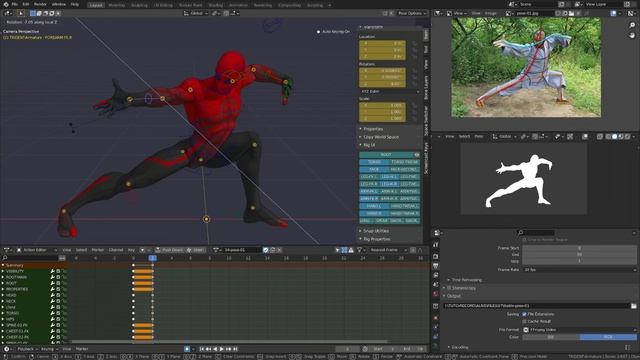The width and height of the screenshot is (640, 360).
Task: Open the Render menu
Action: (x=40, y=4)
